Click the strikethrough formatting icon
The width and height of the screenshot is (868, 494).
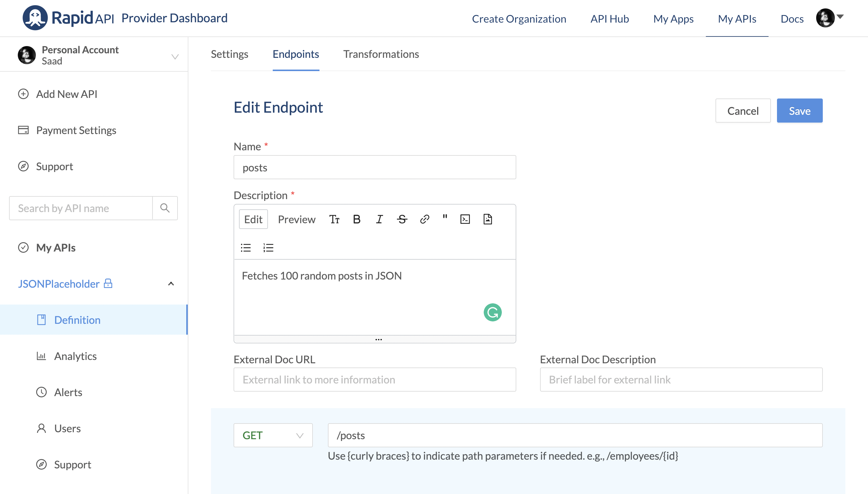(x=402, y=220)
